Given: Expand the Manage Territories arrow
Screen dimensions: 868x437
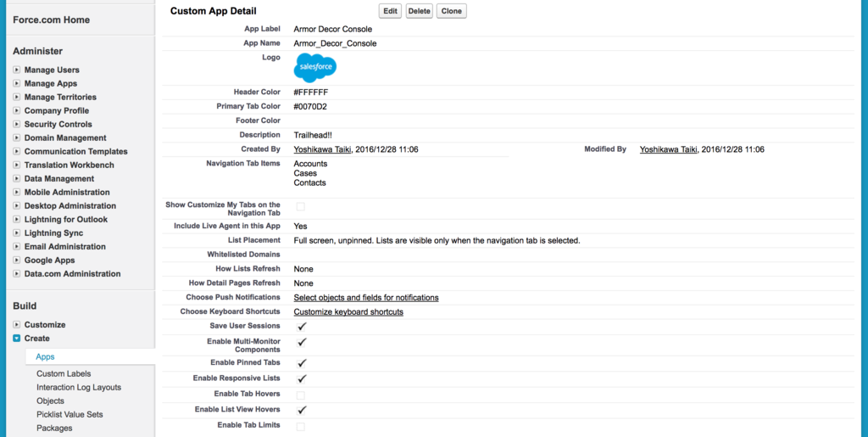Looking at the screenshot, I should [x=17, y=98].
